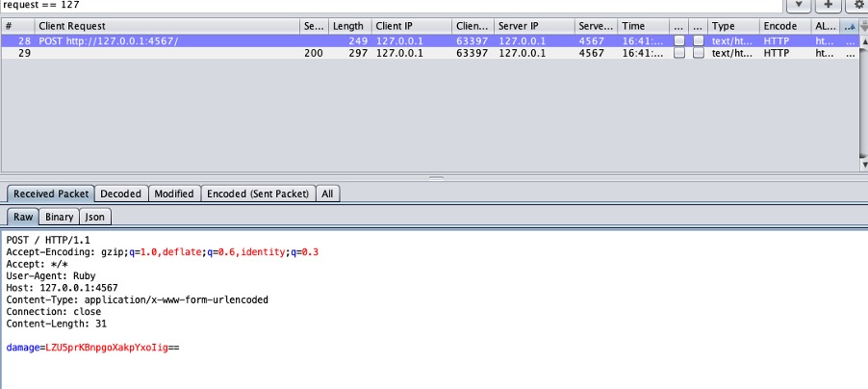
Task: Click the filter field containing request == 127
Action: 391,5
